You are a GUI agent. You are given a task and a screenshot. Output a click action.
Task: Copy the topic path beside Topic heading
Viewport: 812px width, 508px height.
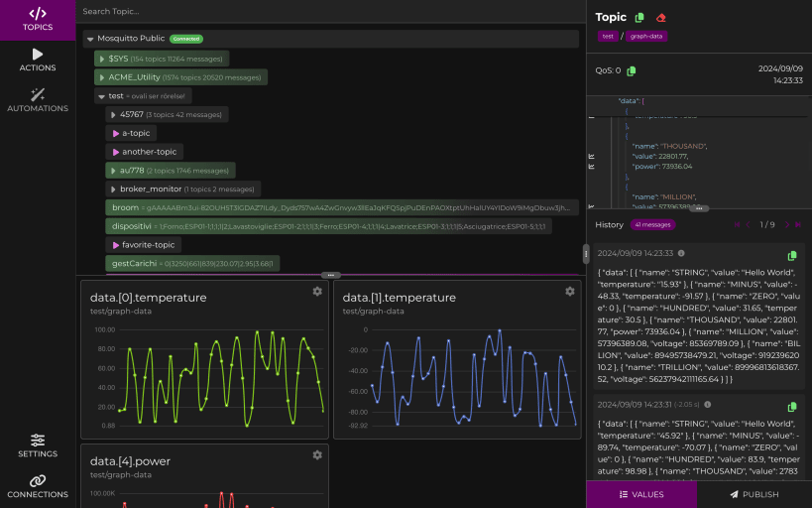639,18
